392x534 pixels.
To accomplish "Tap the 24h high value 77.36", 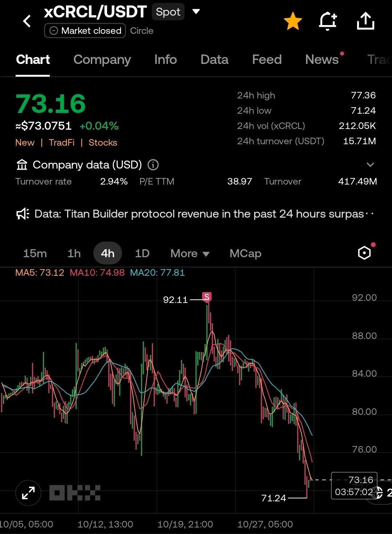I will coord(363,95).
